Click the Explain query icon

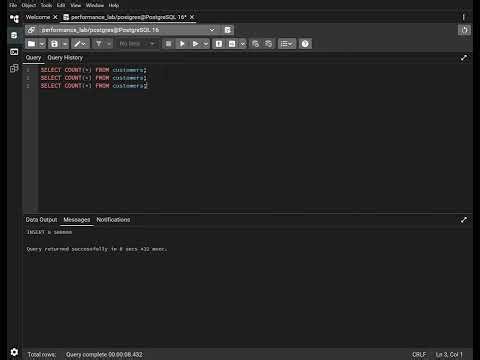coord(219,44)
